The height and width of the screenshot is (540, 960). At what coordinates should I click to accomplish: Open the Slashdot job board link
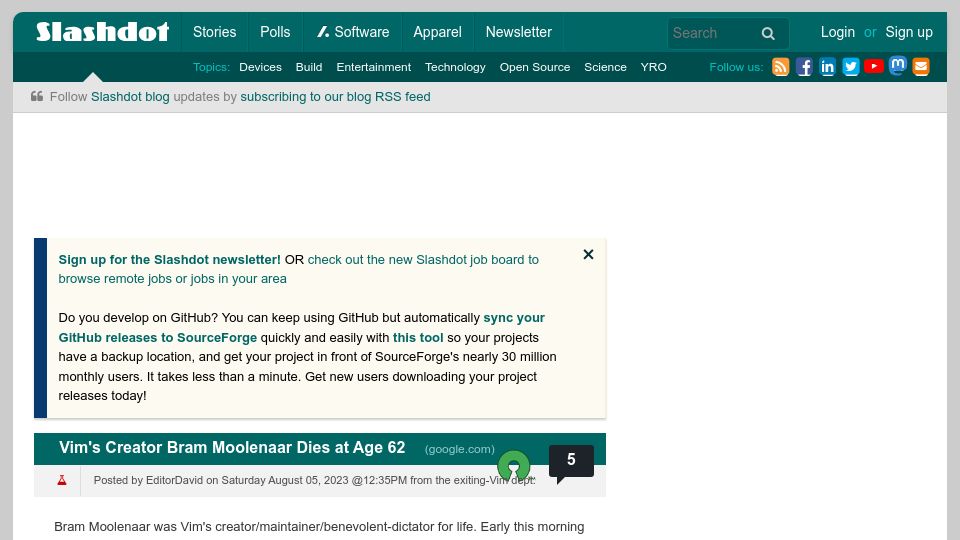[298, 269]
